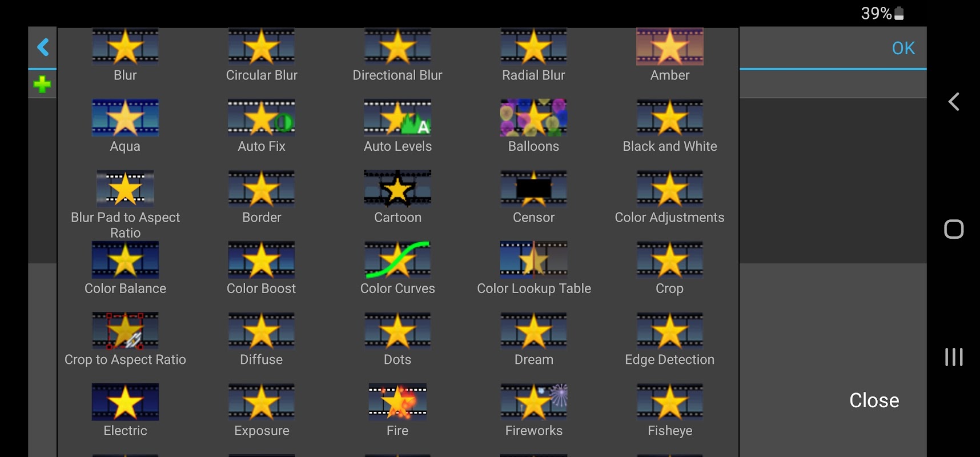The width and height of the screenshot is (980, 457).
Task: Select the Amber color effect
Action: (670, 47)
